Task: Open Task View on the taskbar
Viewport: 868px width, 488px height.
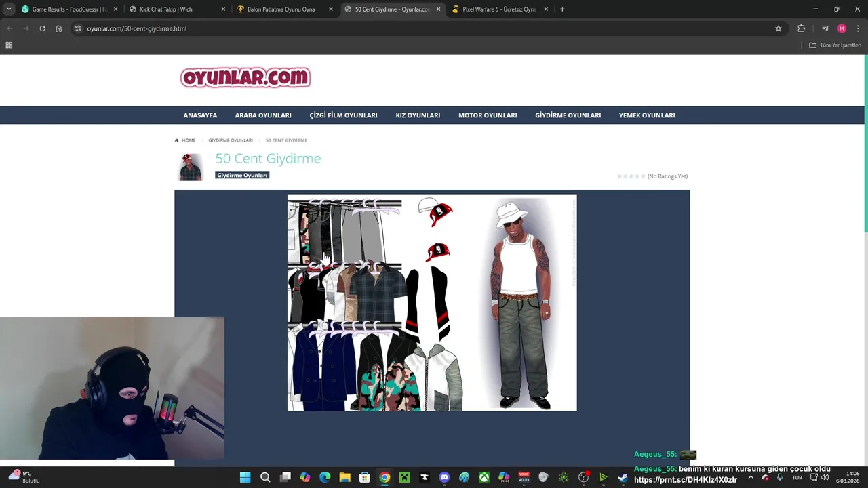Action: point(285,477)
